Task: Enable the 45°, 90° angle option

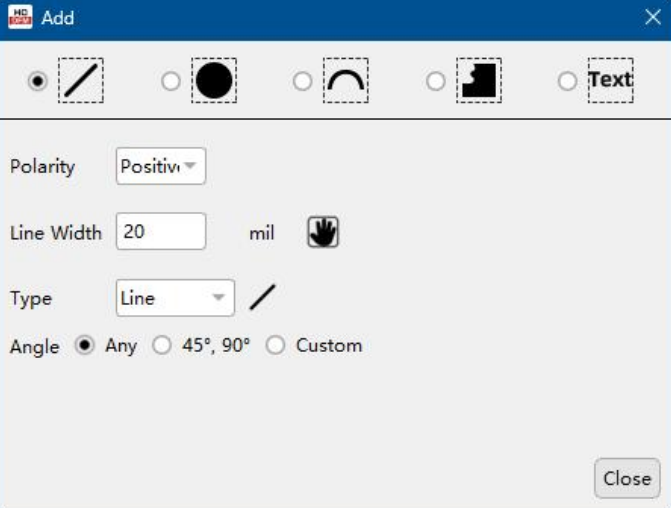Action: [x=162, y=346]
